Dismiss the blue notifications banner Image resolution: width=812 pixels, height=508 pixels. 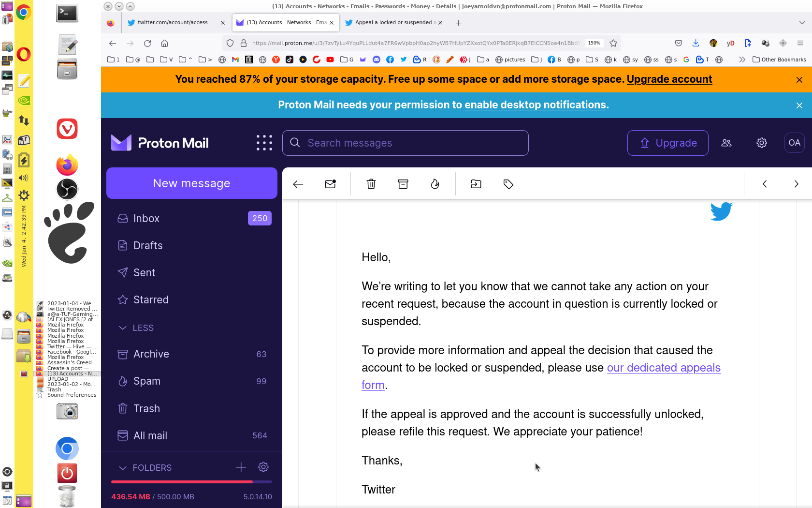(x=799, y=105)
